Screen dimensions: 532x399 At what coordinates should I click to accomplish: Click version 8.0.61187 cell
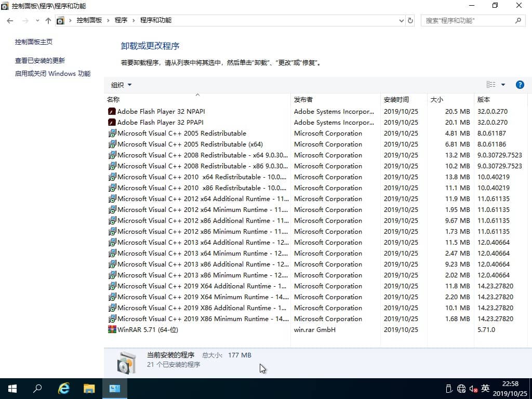coord(491,133)
